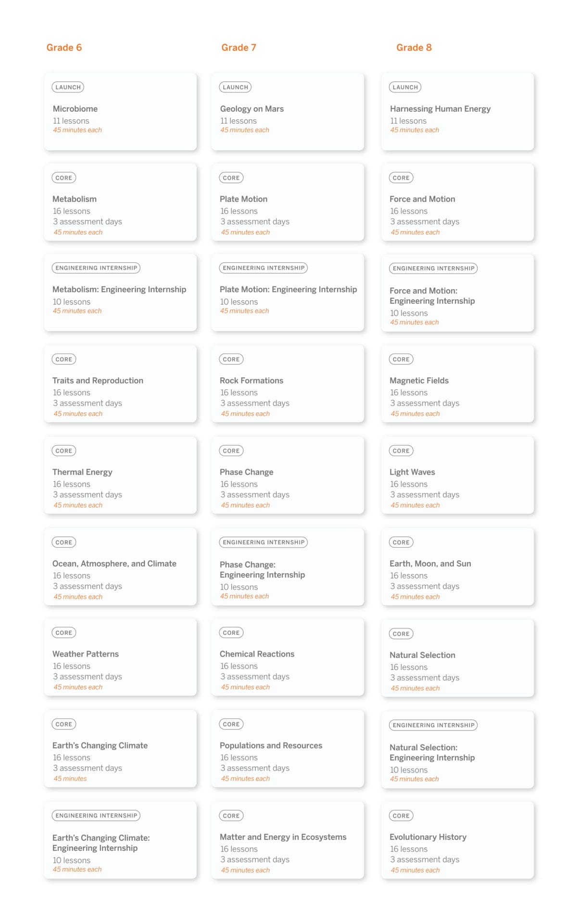
Task: Select the Evolutionary History unit
Action: point(457,840)
